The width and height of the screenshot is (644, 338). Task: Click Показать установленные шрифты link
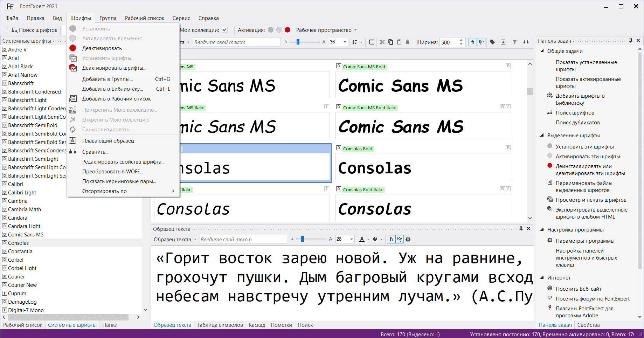tap(586, 66)
